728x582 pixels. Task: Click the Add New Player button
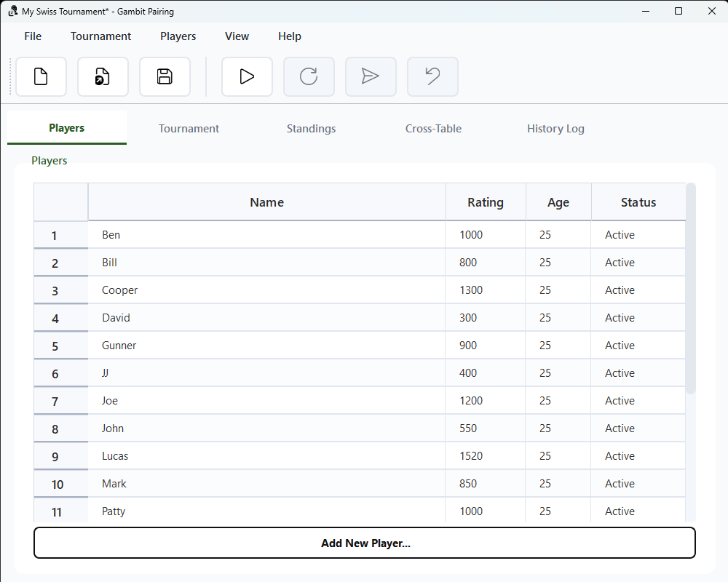[x=365, y=543]
